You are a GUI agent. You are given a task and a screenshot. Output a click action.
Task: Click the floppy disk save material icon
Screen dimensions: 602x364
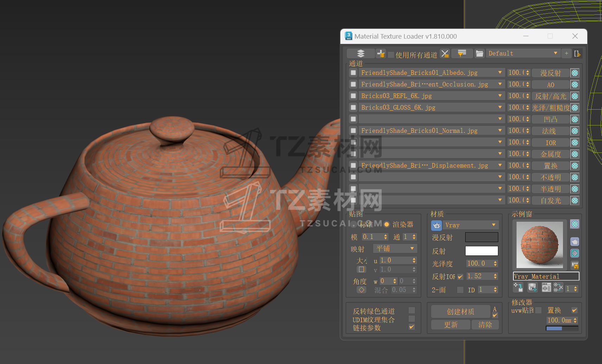click(532, 288)
